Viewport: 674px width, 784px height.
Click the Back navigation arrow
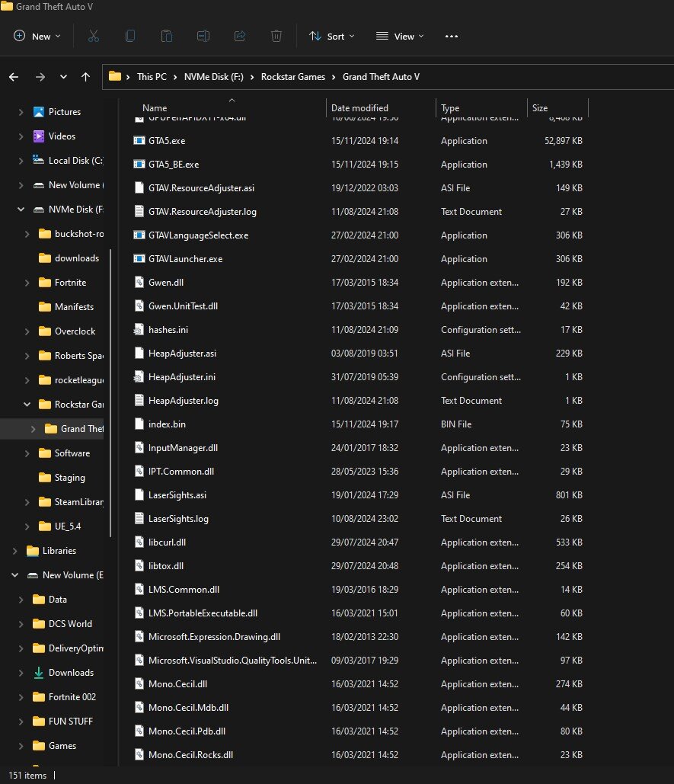(14, 77)
